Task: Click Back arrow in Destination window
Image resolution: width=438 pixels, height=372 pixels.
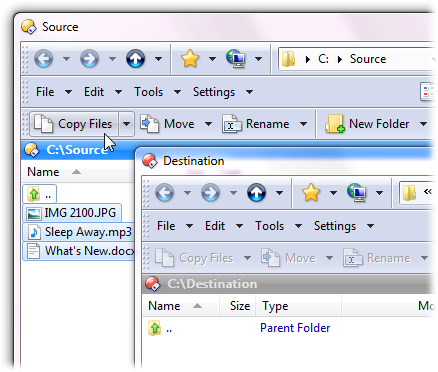Action: (165, 193)
